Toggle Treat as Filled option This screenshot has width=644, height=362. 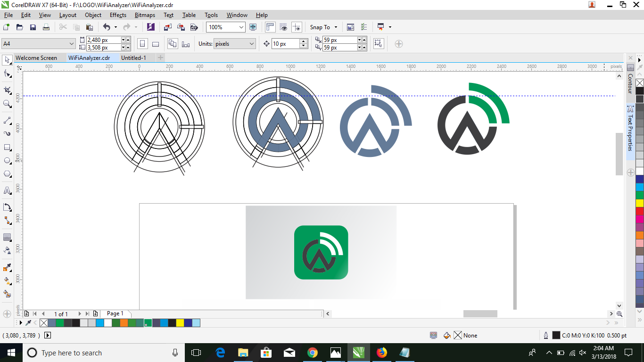click(378, 44)
